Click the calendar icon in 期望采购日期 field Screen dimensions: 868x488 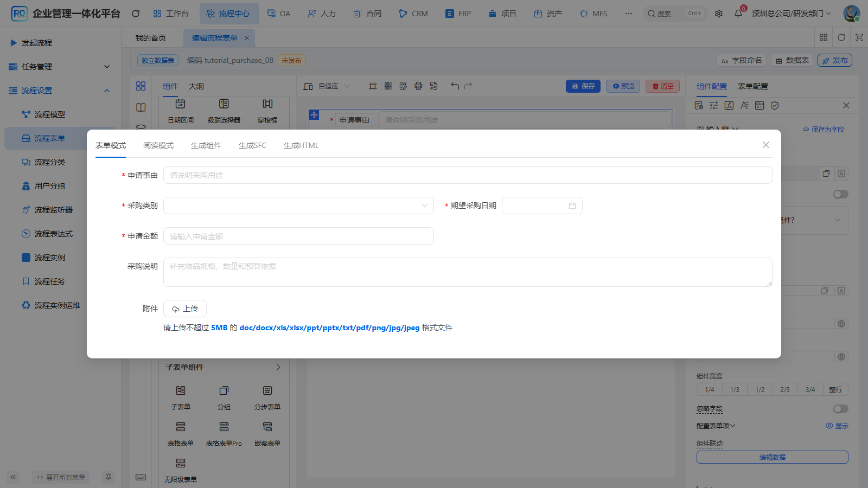coord(572,206)
